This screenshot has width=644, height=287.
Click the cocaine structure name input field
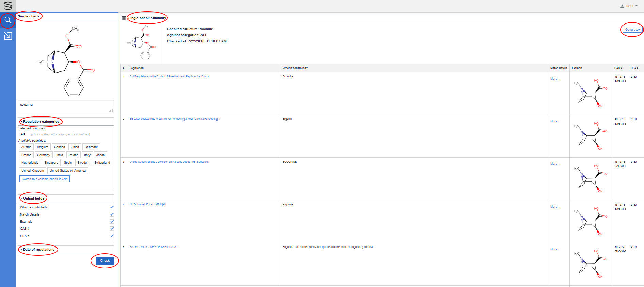(65, 105)
